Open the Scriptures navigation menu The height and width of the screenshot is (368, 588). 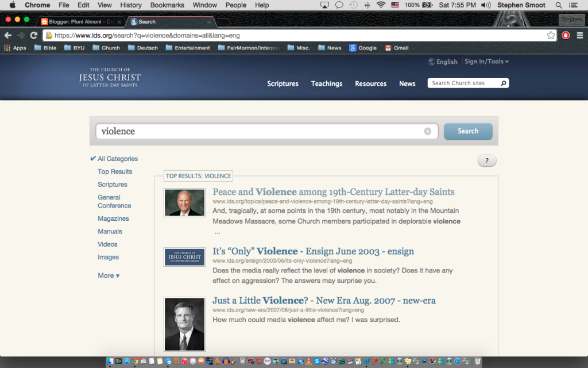click(283, 83)
